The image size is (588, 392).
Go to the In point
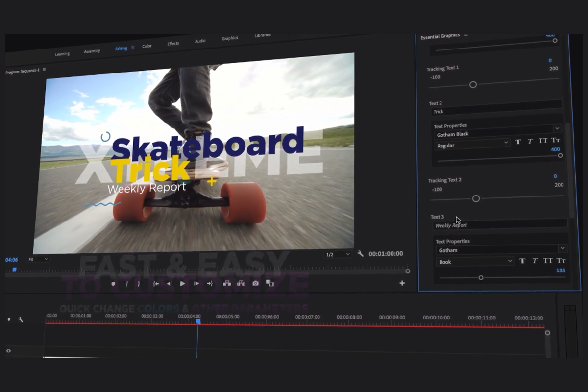click(156, 283)
